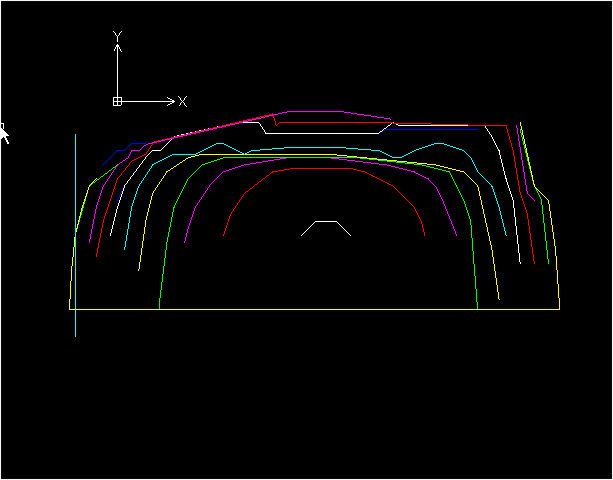This screenshot has height=480, width=613.
Task: Select the small white trapezoid in center
Action: pyautogui.click(x=326, y=222)
